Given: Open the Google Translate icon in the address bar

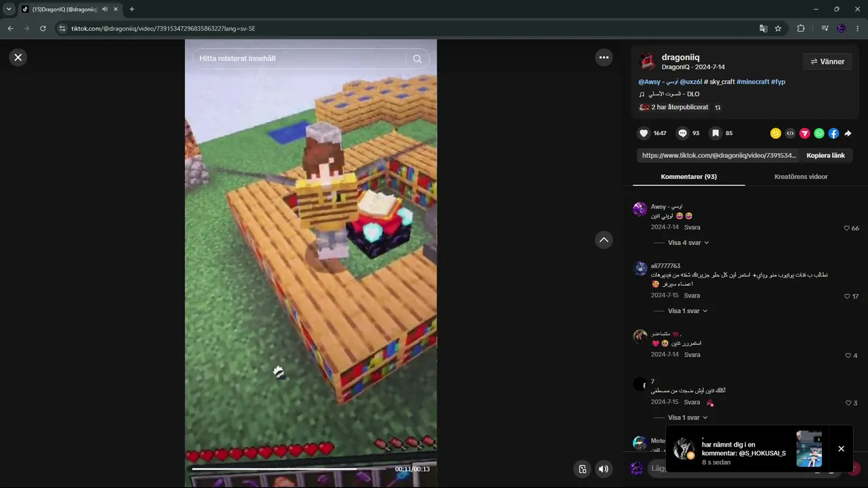Looking at the screenshot, I should click(763, 28).
